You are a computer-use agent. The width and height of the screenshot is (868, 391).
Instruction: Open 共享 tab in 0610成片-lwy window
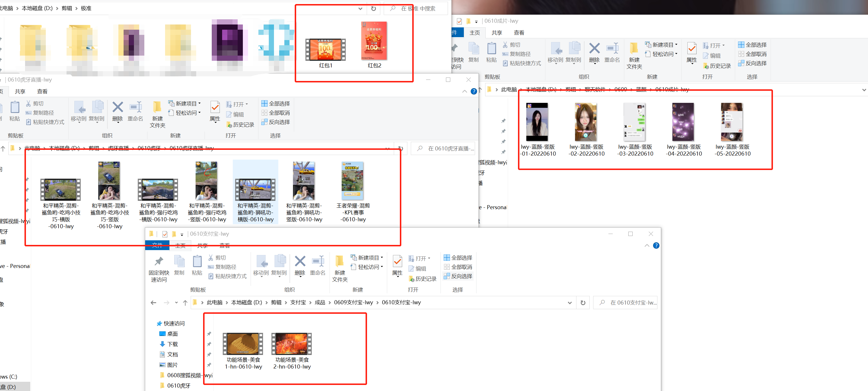point(497,33)
